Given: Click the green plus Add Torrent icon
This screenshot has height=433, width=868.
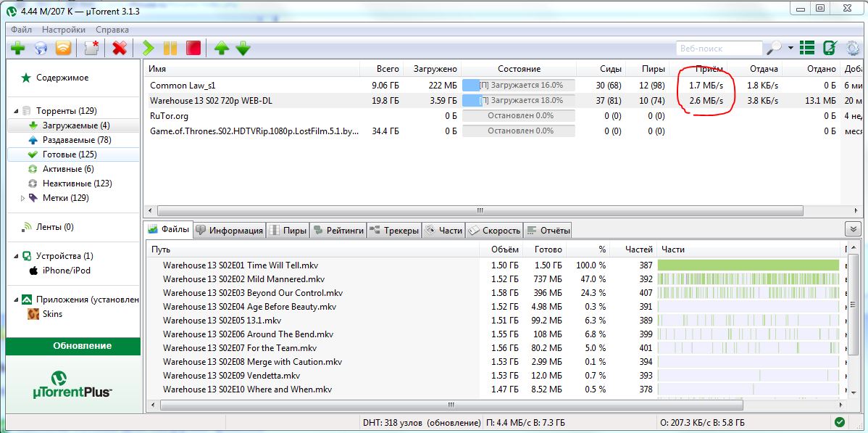Looking at the screenshot, I should click(17, 49).
